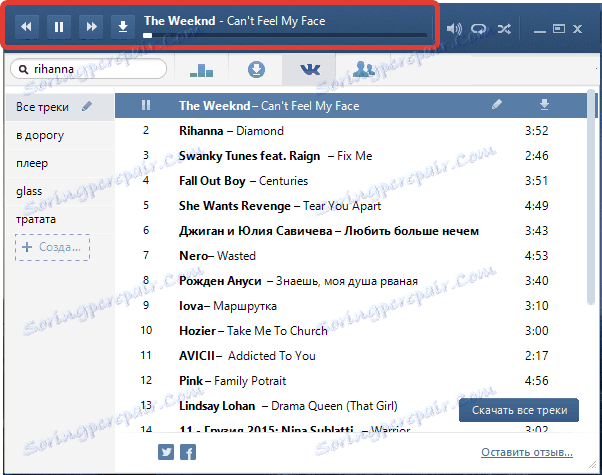Share via Facebook icon

[x=188, y=452]
